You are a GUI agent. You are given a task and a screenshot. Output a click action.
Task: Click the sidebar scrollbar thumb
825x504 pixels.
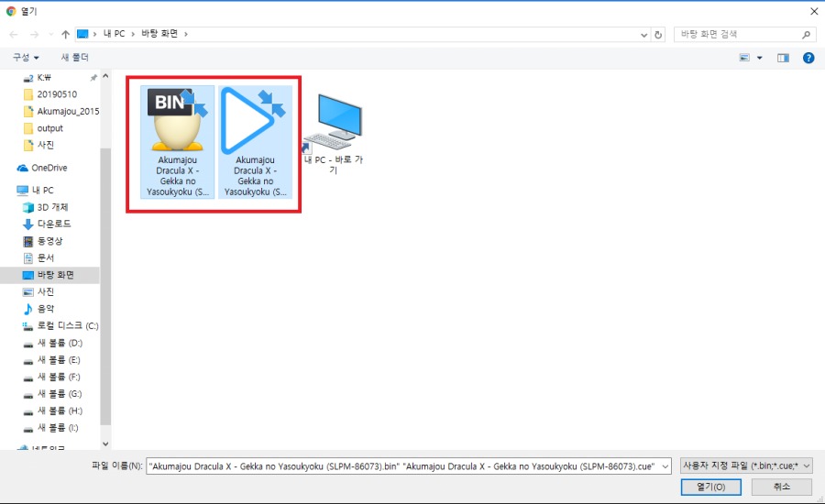click(x=105, y=287)
